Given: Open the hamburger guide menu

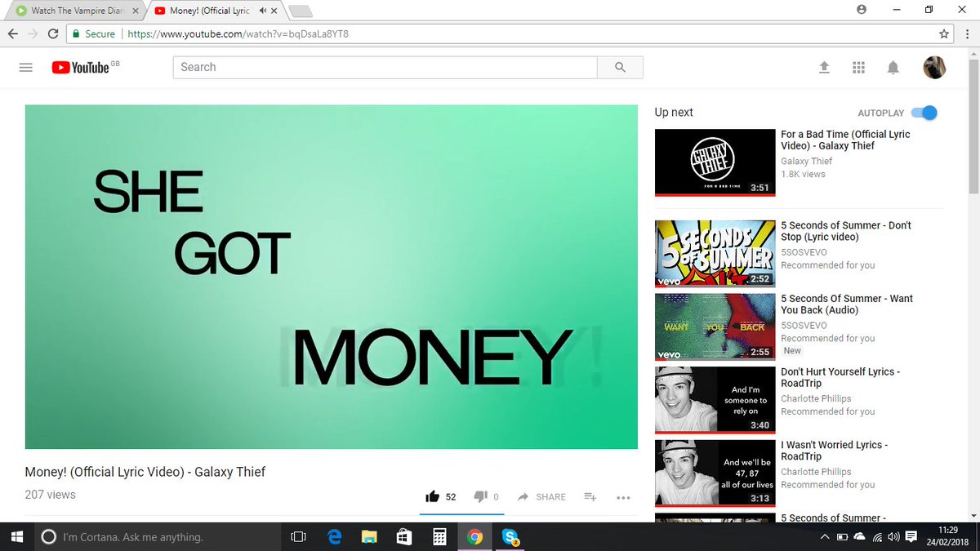Looking at the screenshot, I should click(x=25, y=67).
